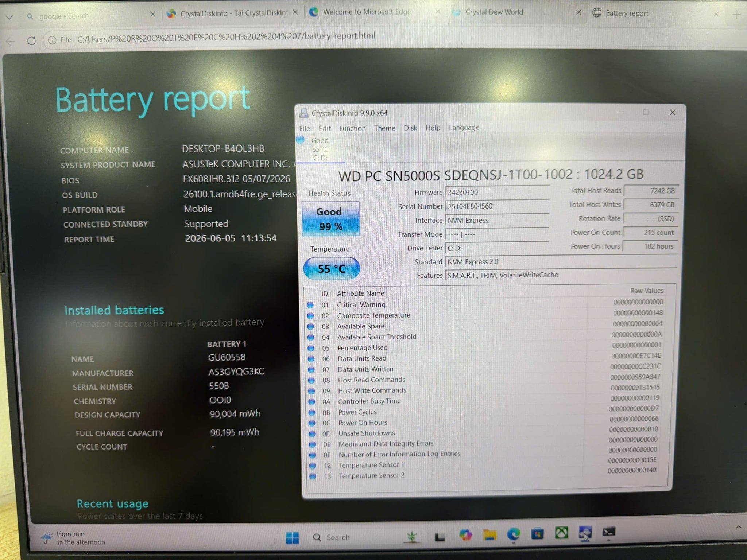Launch File Explorer from the taskbar
The image size is (747, 560).
(489, 534)
